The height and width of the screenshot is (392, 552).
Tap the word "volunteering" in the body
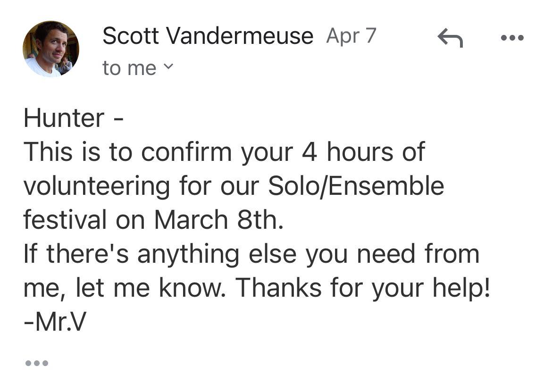(96, 186)
